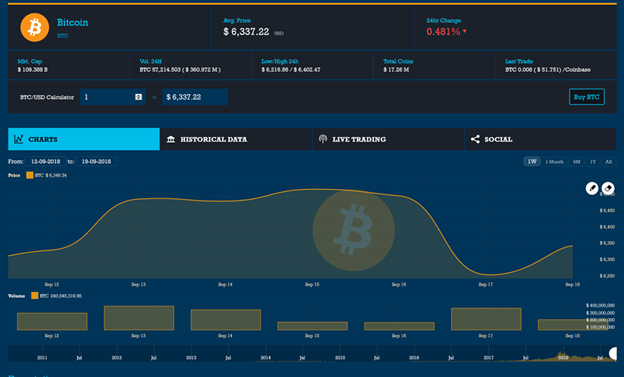Click the calculator amount stepper arrows
This screenshot has width=624, height=377.
click(x=138, y=97)
